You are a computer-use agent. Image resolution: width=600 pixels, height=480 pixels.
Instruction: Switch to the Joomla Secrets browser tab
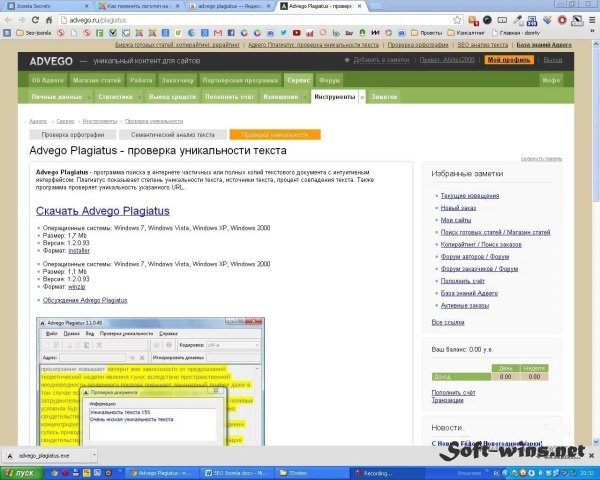point(46,6)
